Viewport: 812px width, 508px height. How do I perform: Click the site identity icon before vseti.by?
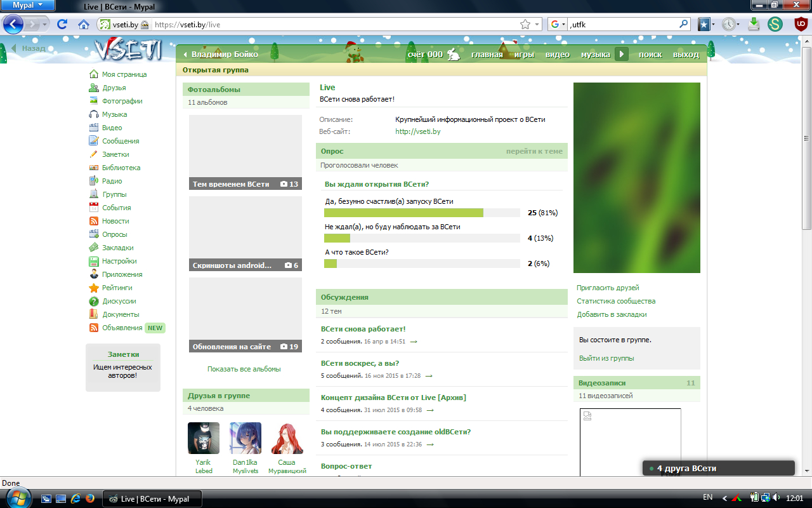pyautogui.click(x=104, y=24)
